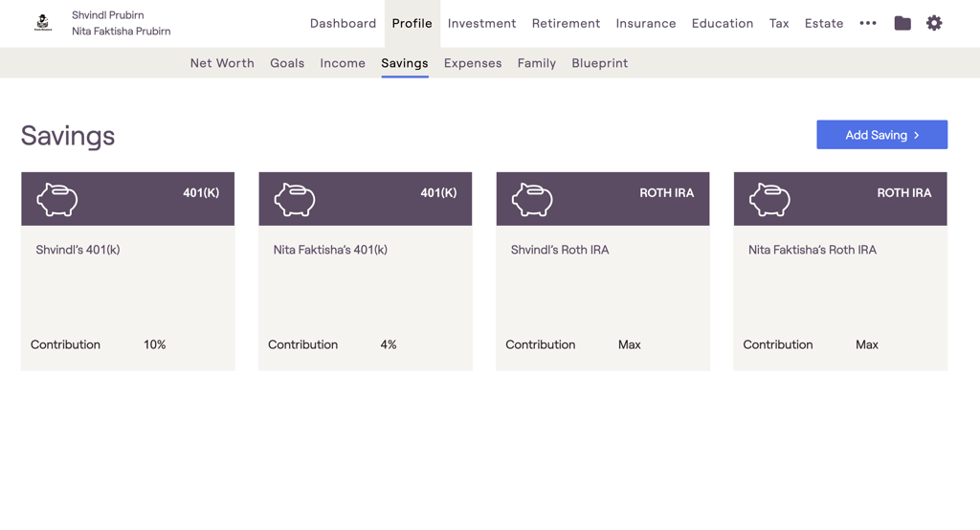
Task: Open settings via the gear icon
Action: pos(934,23)
